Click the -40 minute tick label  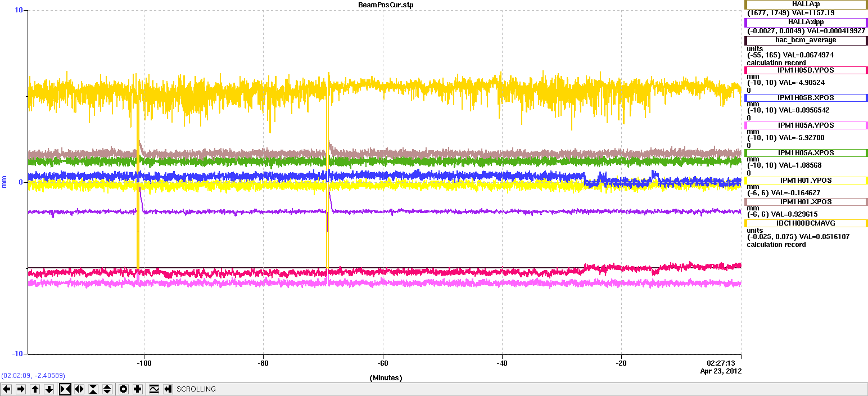click(x=502, y=363)
